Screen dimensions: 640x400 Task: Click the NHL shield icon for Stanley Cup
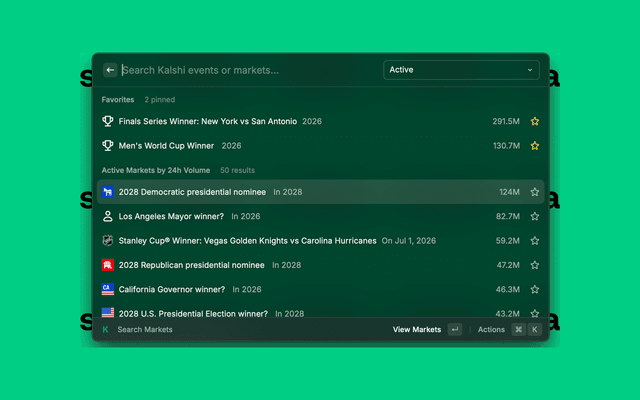tap(108, 241)
